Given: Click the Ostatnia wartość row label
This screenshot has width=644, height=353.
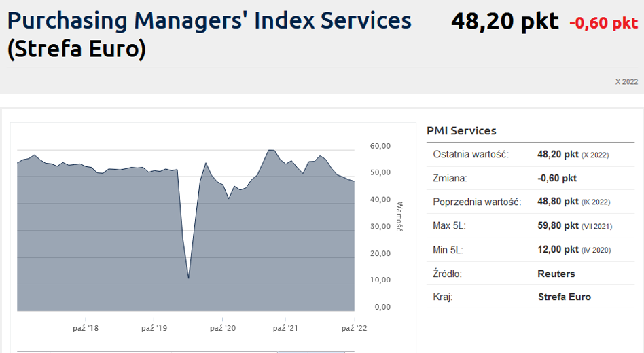Looking at the screenshot, I should [x=471, y=154].
